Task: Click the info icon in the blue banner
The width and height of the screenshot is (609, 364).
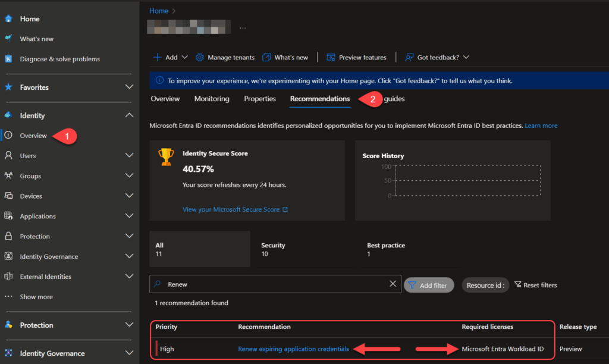Action: (159, 80)
